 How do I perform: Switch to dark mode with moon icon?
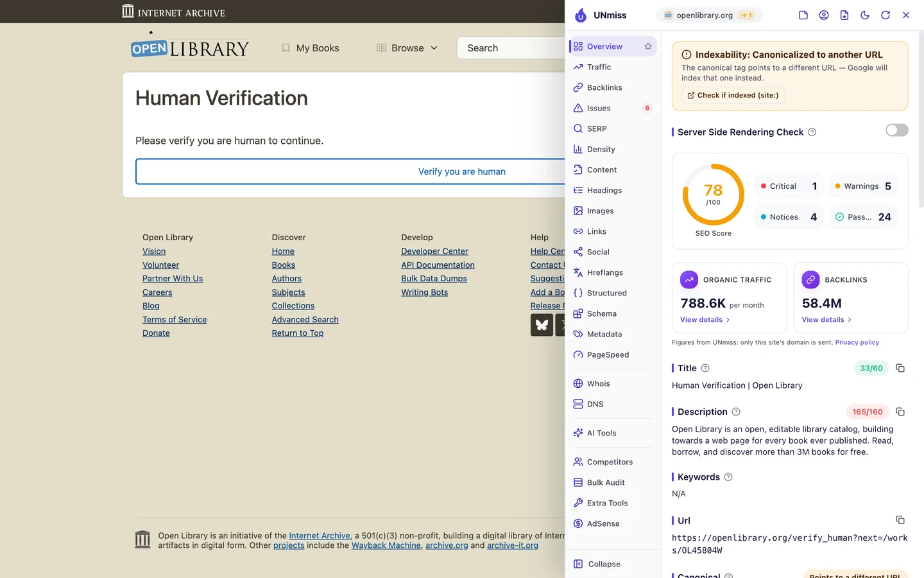(x=865, y=15)
